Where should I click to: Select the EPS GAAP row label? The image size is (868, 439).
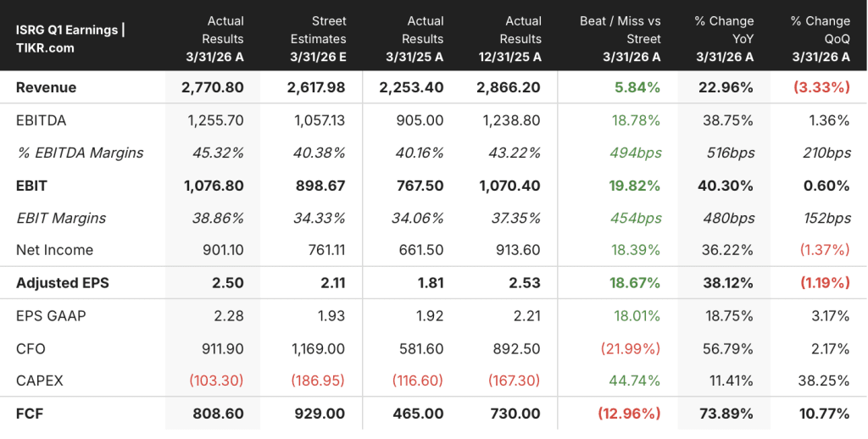click(x=51, y=315)
